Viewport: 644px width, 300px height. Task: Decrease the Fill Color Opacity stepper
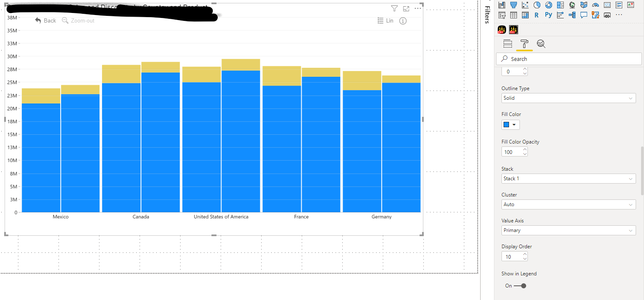525,154
